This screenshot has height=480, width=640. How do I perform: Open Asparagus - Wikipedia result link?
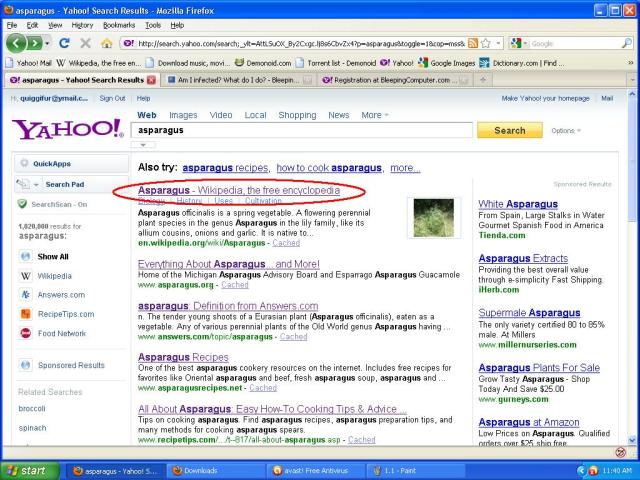239,190
